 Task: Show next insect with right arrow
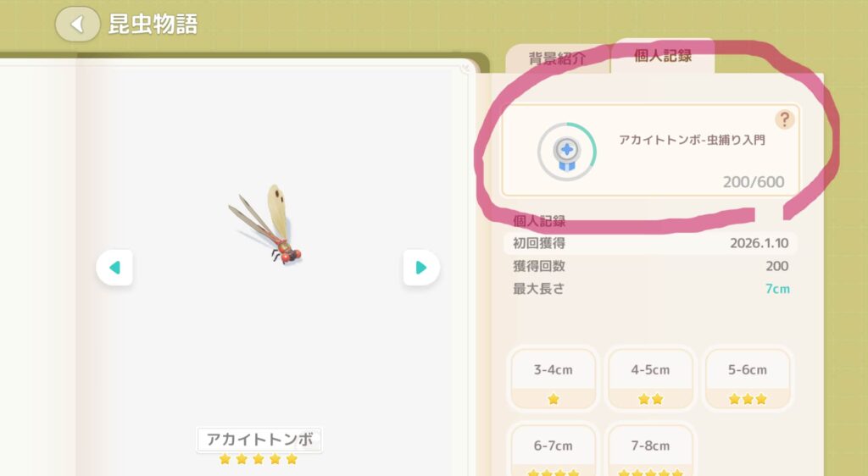click(421, 268)
